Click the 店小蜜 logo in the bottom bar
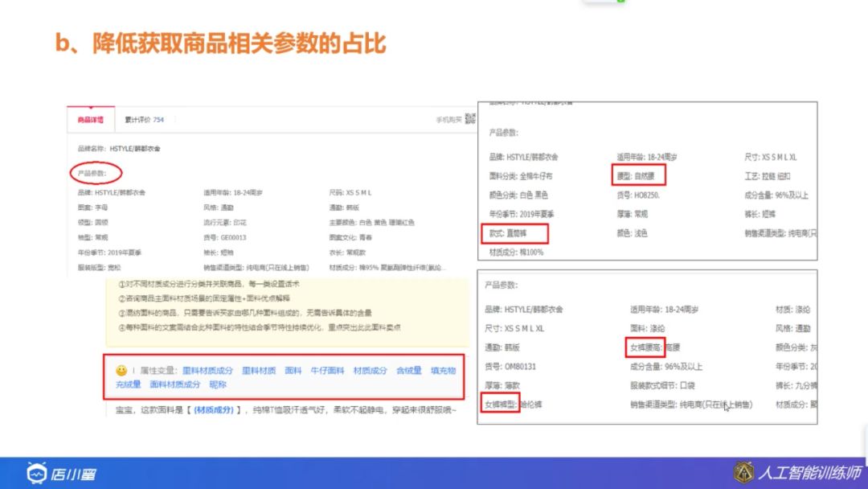This screenshot has height=489, width=868. click(56, 475)
